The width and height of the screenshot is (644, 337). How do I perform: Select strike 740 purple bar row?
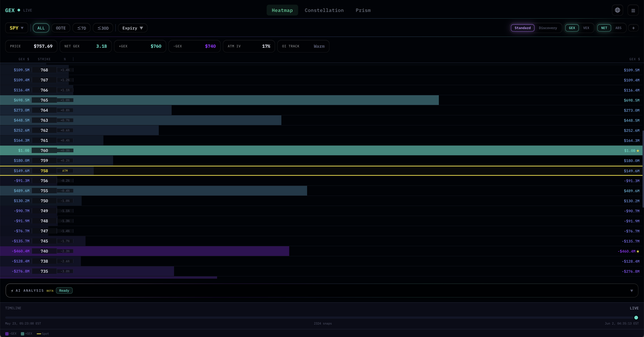pyautogui.click(x=144, y=251)
